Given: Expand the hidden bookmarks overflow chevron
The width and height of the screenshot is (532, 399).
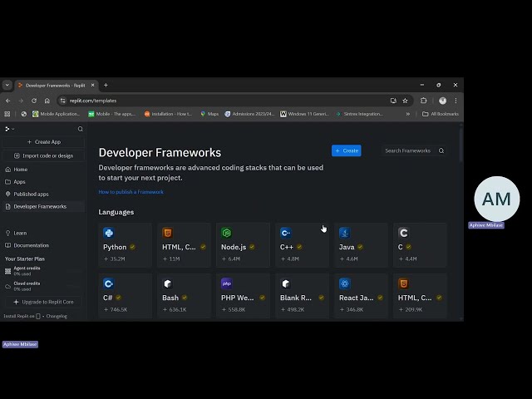Looking at the screenshot, I should pyautogui.click(x=407, y=114).
